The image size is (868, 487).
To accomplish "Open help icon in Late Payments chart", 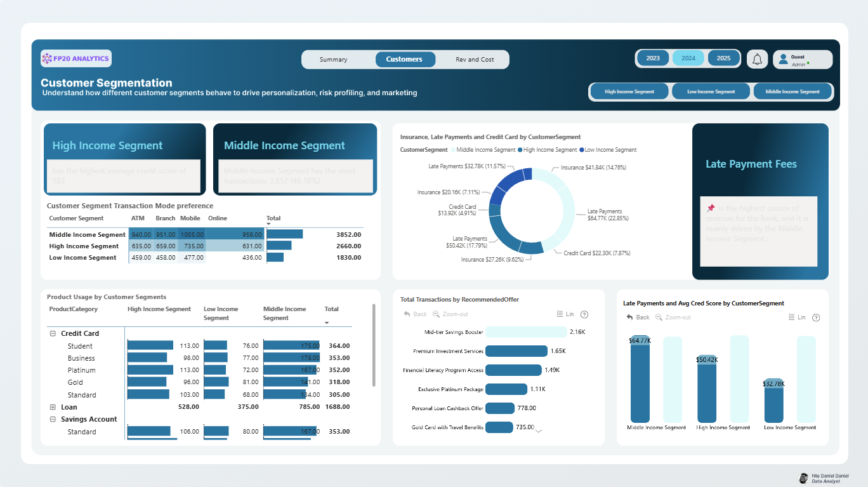I will [x=816, y=317].
